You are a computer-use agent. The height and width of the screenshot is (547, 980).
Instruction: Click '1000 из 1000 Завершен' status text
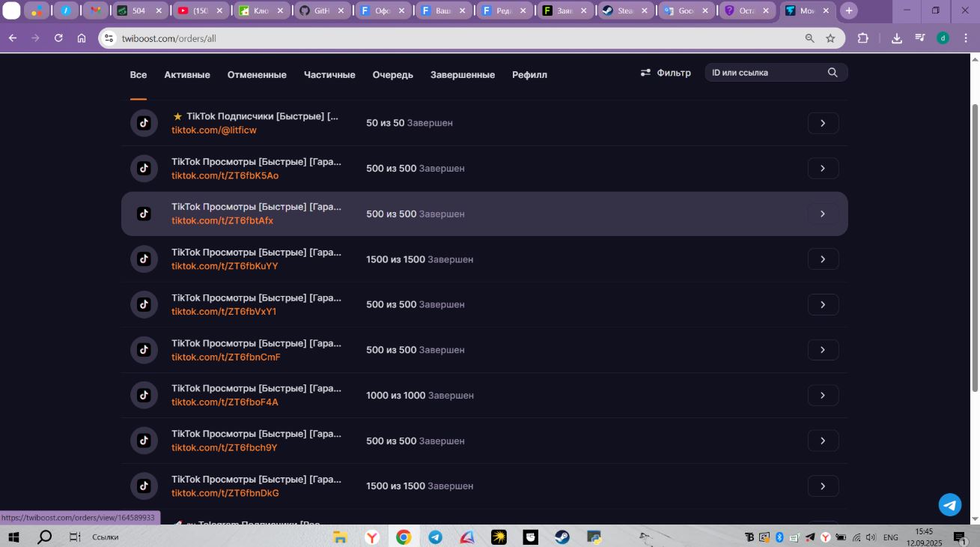(x=420, y=395)
